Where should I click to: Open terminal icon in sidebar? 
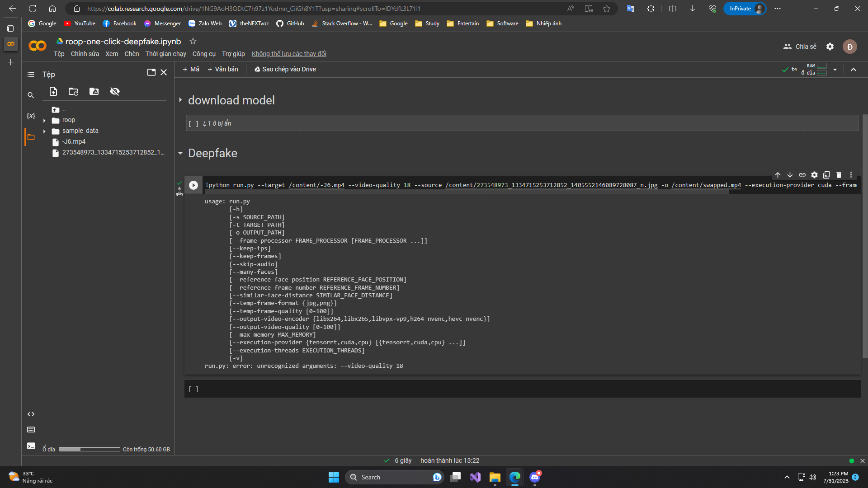[x=31, y=446]
